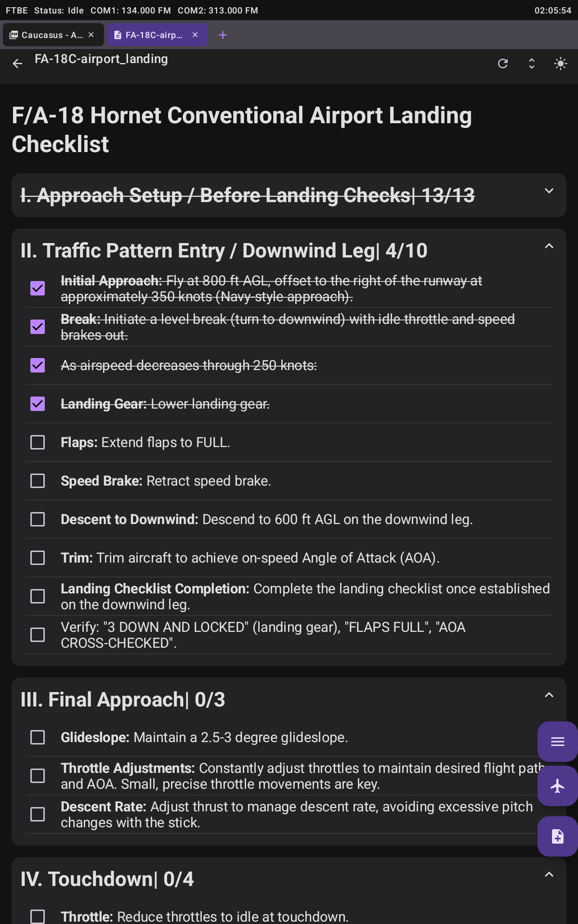Expand section I Approach Setup
Image resolution: width=578 pixels, height=924 pixels.
(x=549, y=191)
